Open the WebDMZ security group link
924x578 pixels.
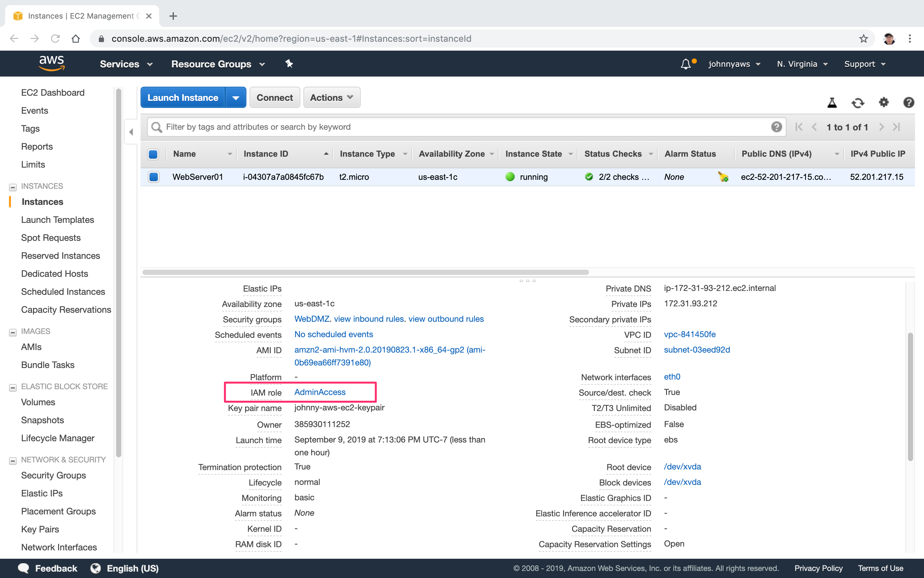[312, 319]
